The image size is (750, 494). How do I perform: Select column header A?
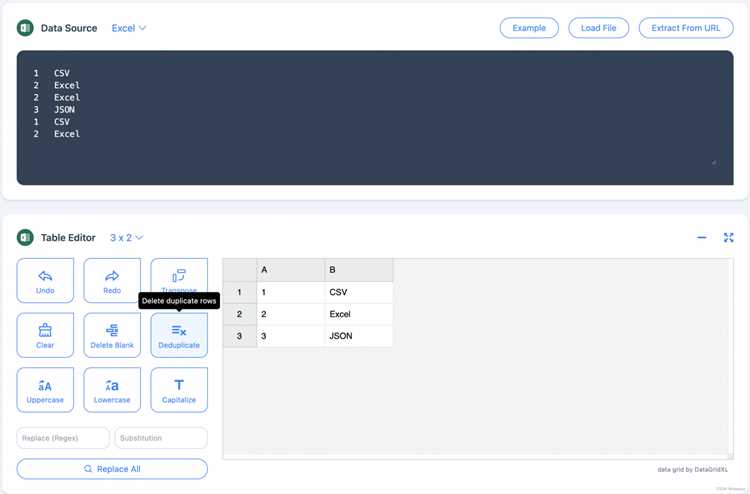pyautogui.click(x=291, y=270)
